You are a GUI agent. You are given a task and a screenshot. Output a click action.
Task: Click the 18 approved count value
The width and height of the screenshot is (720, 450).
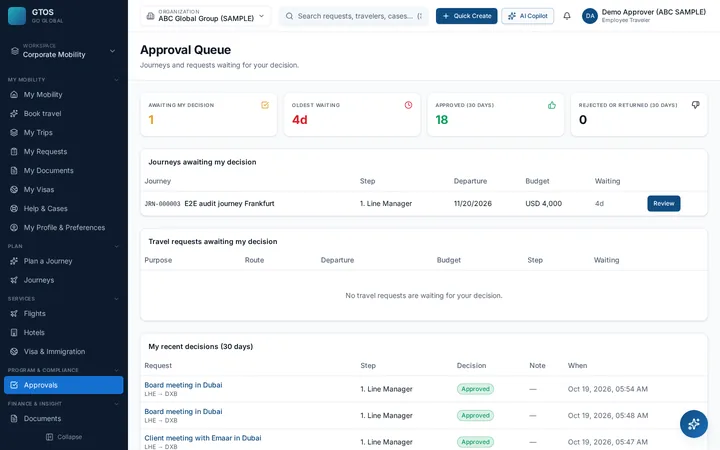(x=442, y=120)
